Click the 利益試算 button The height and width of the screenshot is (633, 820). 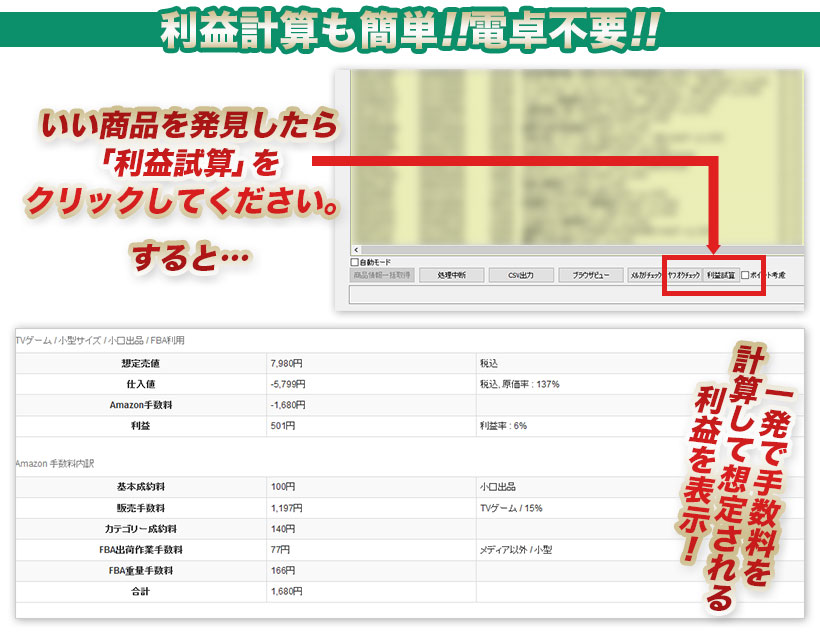pos(719,274)
